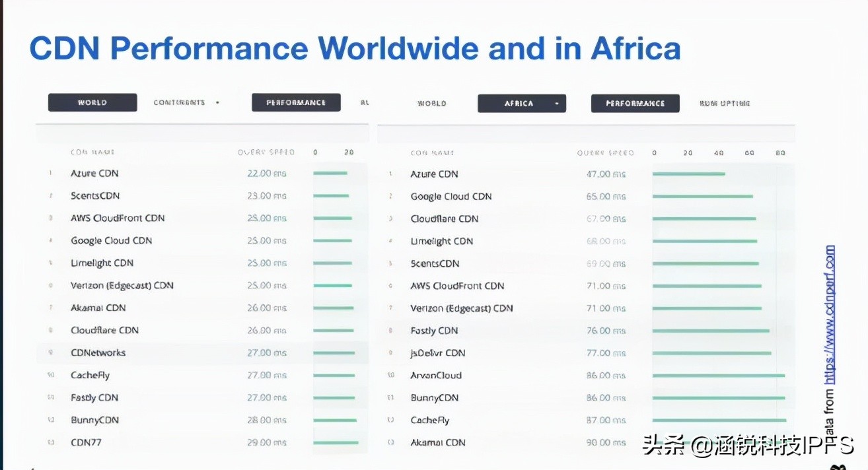
Task: Click CDN NAME column header in Africa table
Action: (x=433, y=153)
